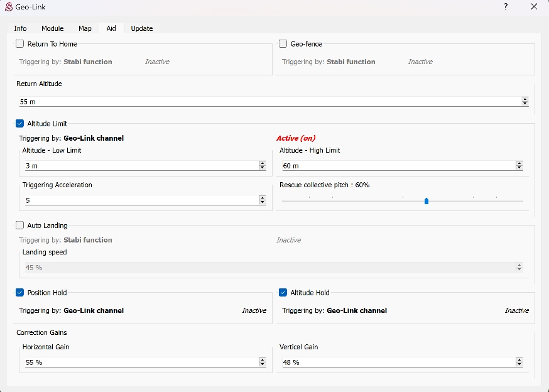Open the Update tab

(x=142, y=28)
